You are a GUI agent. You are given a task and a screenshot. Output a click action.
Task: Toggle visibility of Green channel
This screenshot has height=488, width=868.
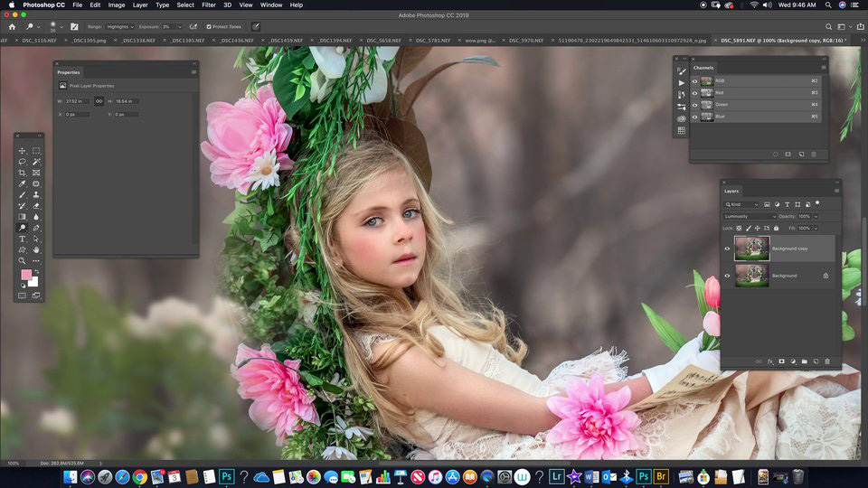[x=694, y=105]
